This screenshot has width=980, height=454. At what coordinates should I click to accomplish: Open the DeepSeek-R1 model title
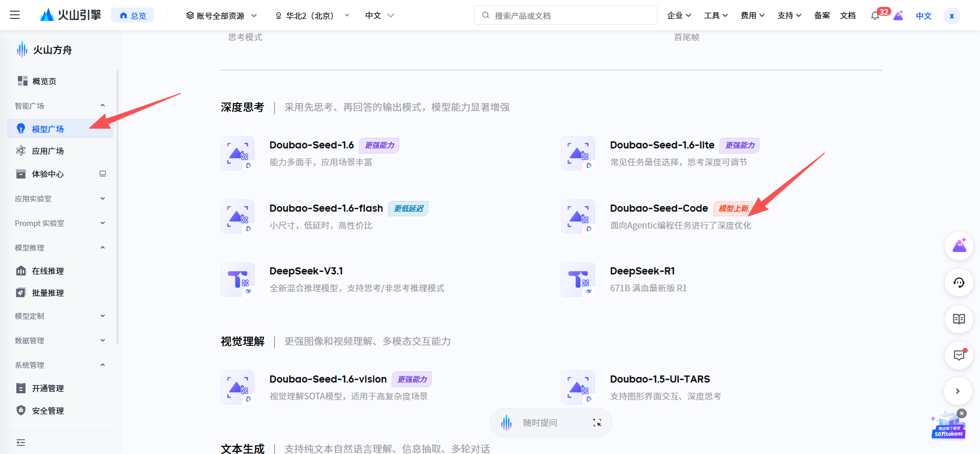(x=642, y=271)
